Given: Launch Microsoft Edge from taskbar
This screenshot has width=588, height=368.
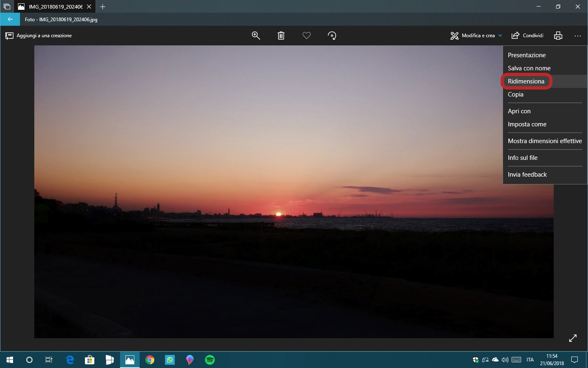Looking at the screenshot, I should 70,360.
